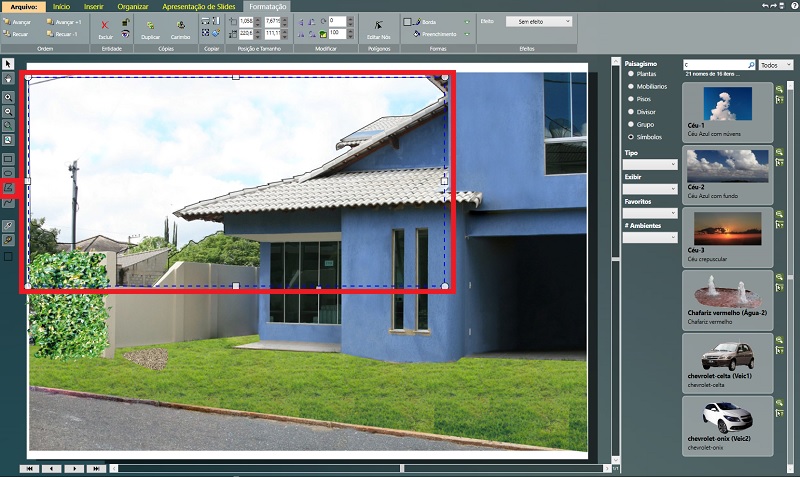Select the pan hand tool
800x477 pixels.
point(9,77)
